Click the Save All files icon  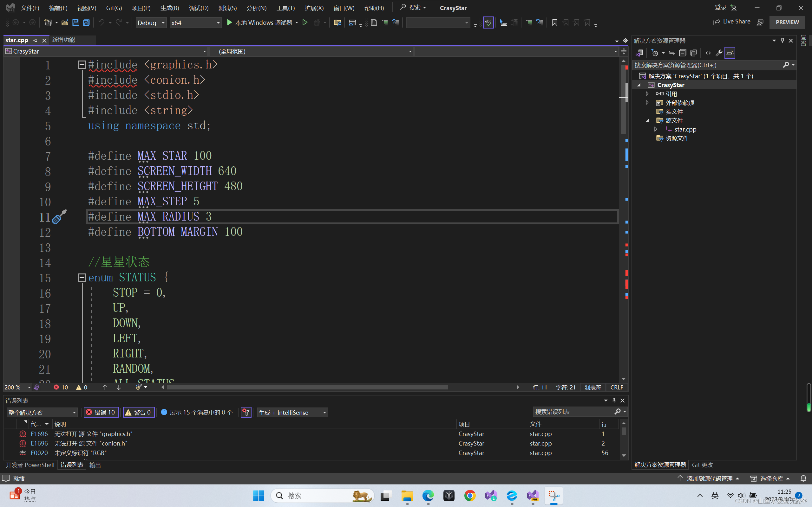pos(86,22)
